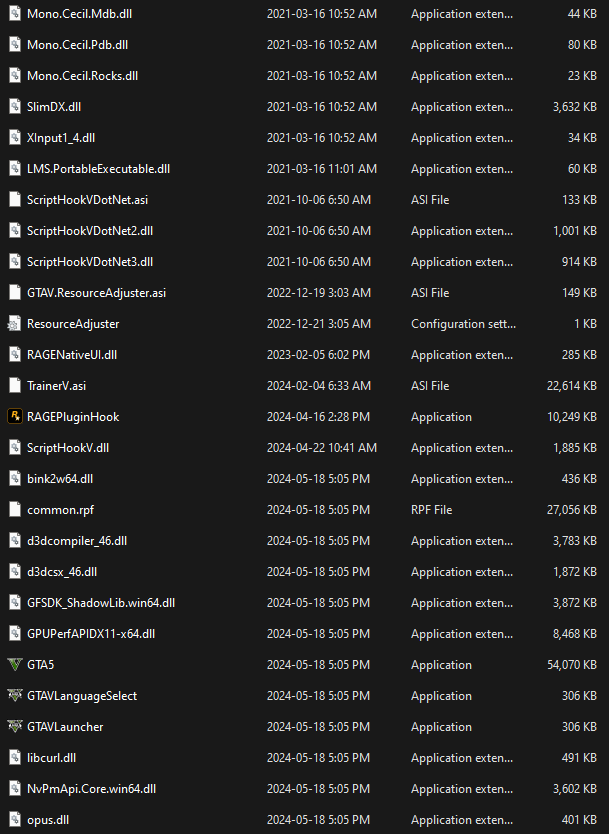Click the ScriptHookVDotNet3.dll file icon
Screen dimensions: 609x834
tap(15, 261)
